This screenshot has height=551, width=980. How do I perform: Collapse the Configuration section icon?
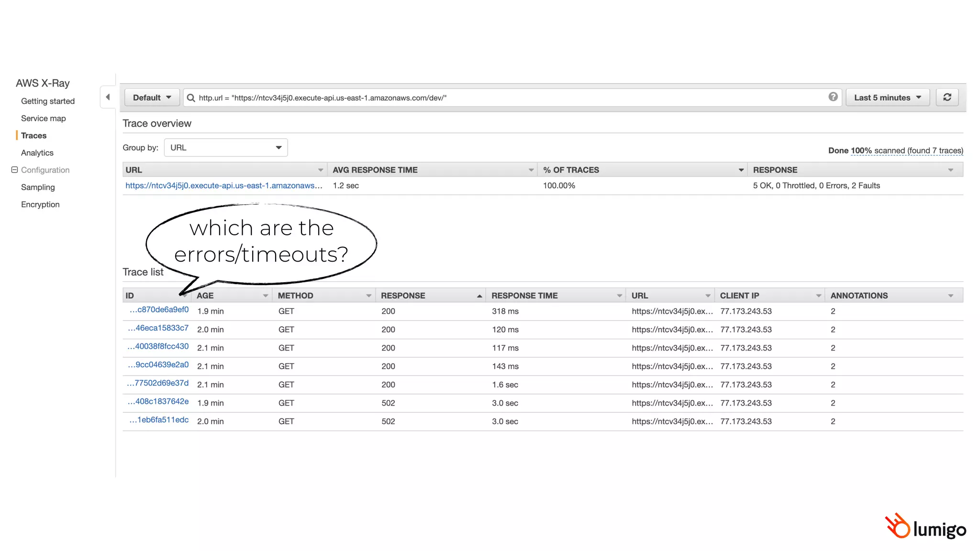pos(14,170)
